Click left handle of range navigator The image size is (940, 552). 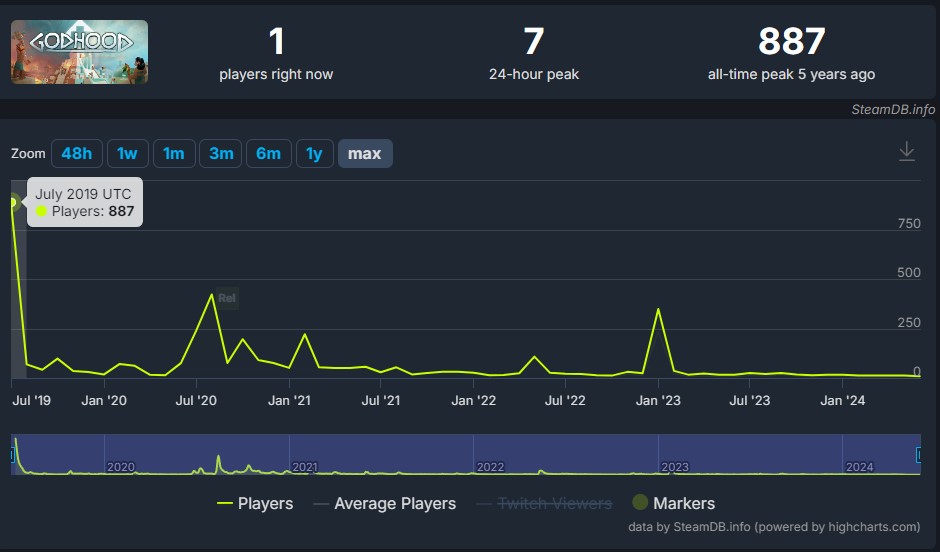pos(13,455)
